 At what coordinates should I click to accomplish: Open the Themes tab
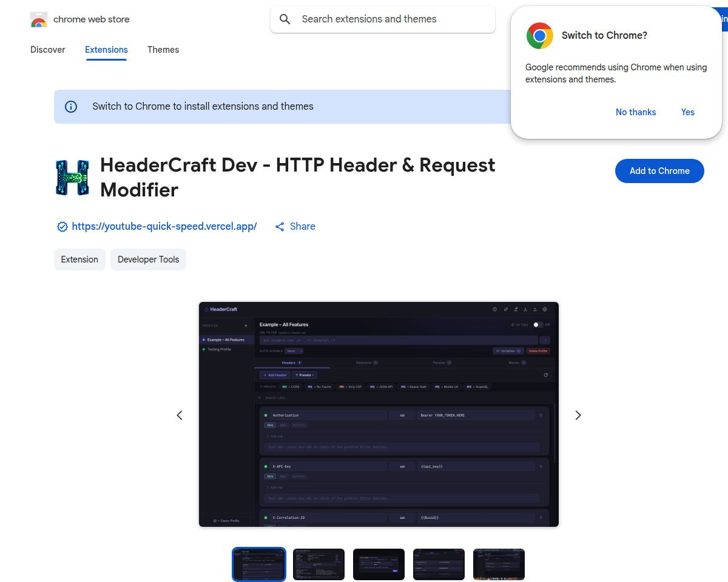click(x=163, y=50)
